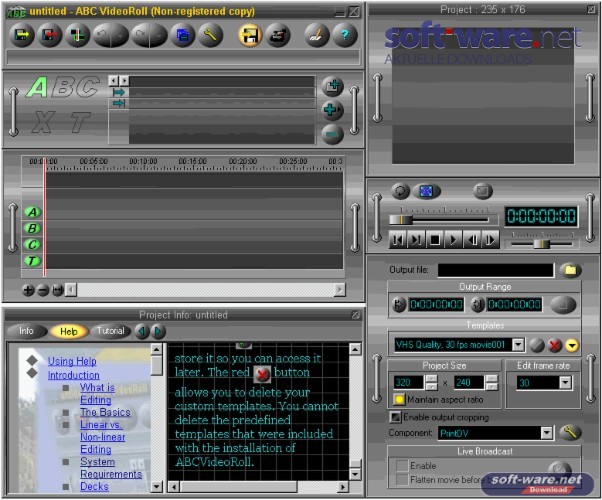
Task: Go back with the help left arrow
Action: [142, 331]
